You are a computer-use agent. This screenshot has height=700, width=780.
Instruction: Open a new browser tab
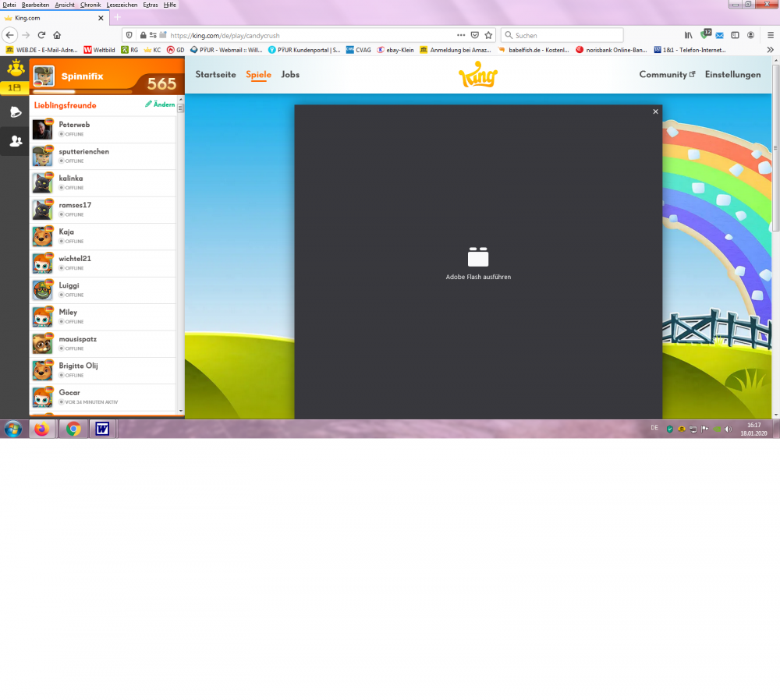click(118, 17)
